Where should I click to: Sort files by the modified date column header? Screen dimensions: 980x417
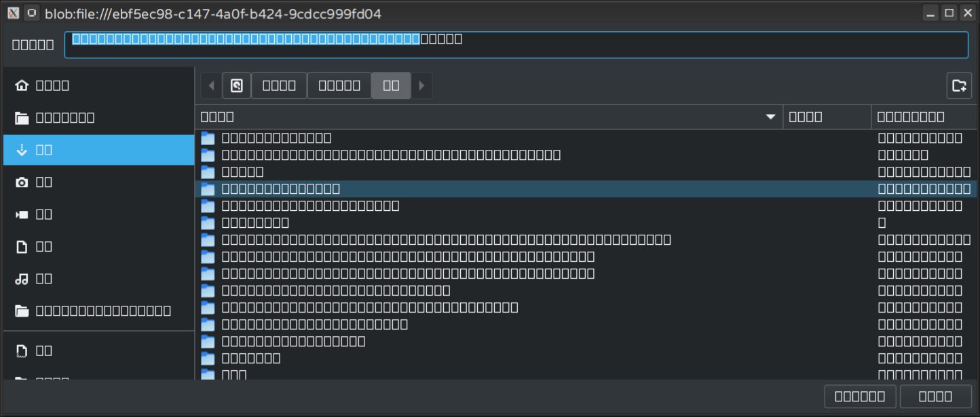coord(923,117)
